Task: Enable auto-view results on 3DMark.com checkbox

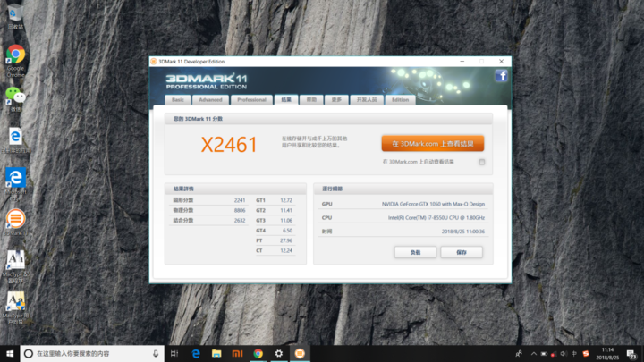Action: [482, 162]
